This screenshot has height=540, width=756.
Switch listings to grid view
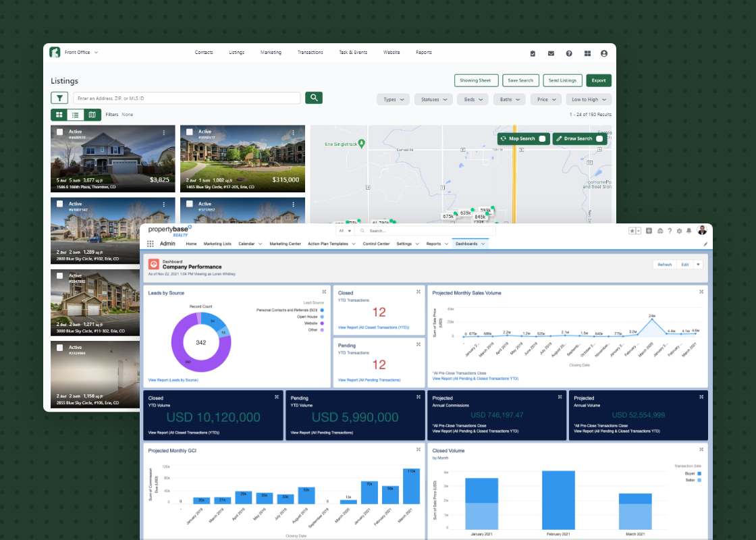tap(59, 115)
